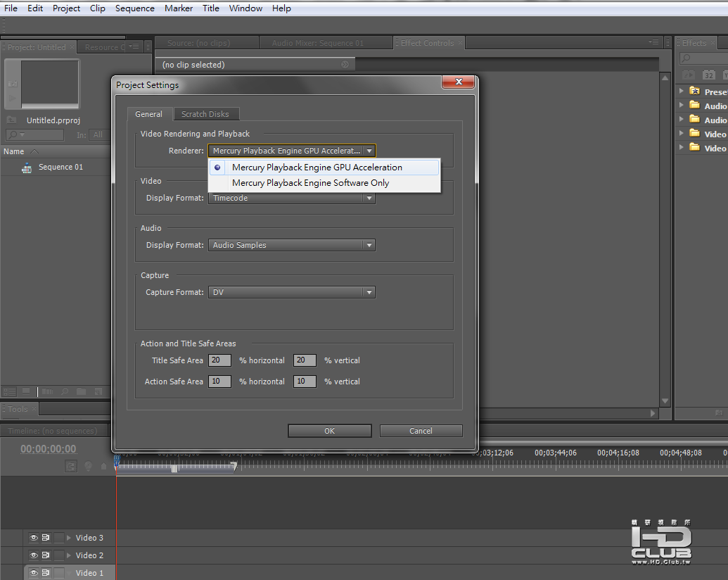Click the Project panel preview thumbnail
The image size is (728, 580).
pos(50,83)
